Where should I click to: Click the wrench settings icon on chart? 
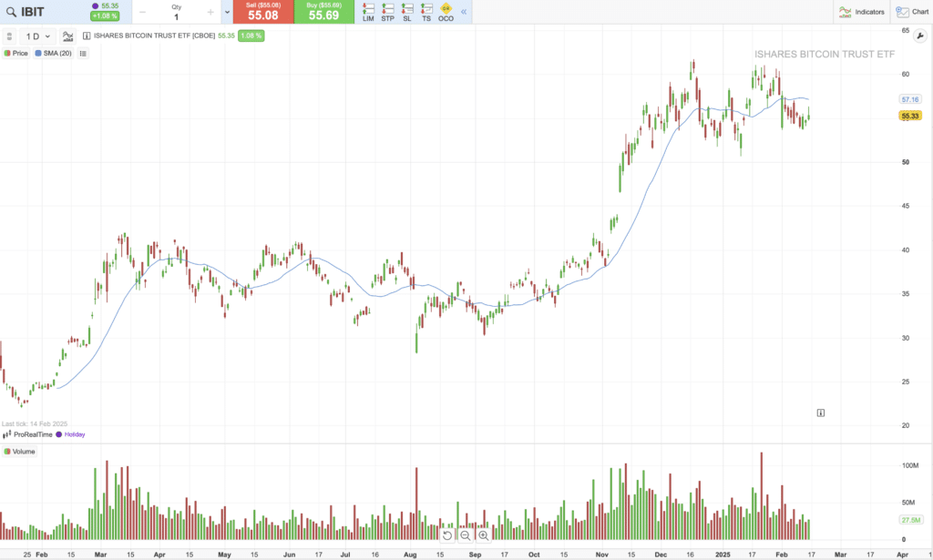tap(920, 36)
